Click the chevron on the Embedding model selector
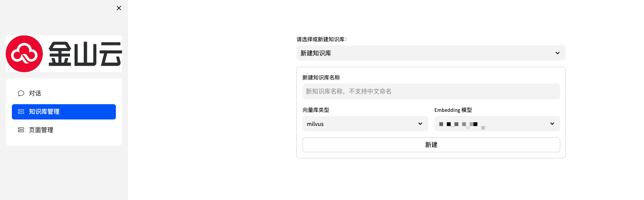Screen dimensions: 644x200 point(552,124)
